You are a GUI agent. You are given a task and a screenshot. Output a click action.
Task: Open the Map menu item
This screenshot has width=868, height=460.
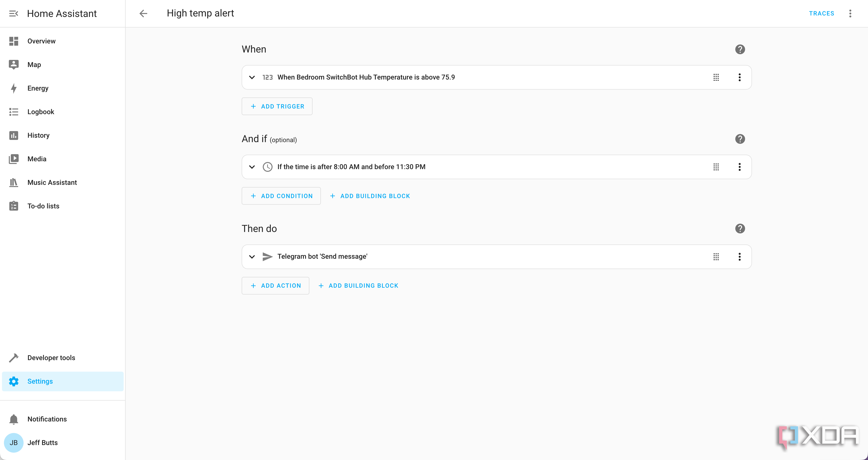pos(63,65)
